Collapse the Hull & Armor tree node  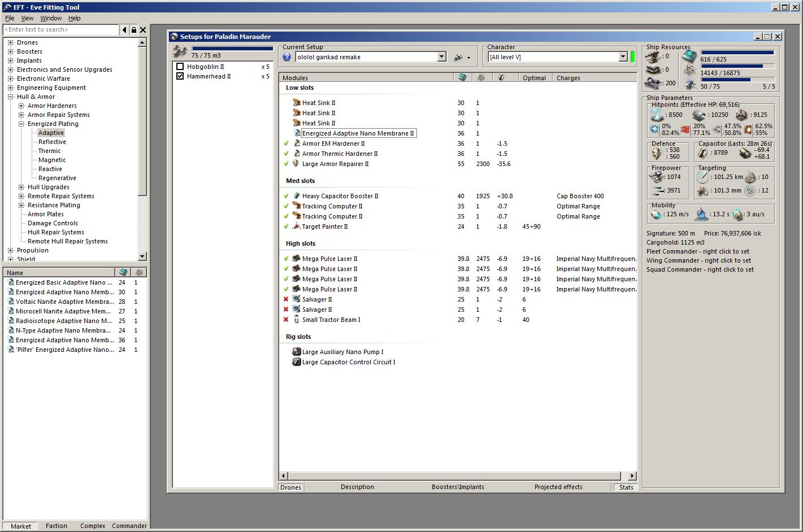10,97
